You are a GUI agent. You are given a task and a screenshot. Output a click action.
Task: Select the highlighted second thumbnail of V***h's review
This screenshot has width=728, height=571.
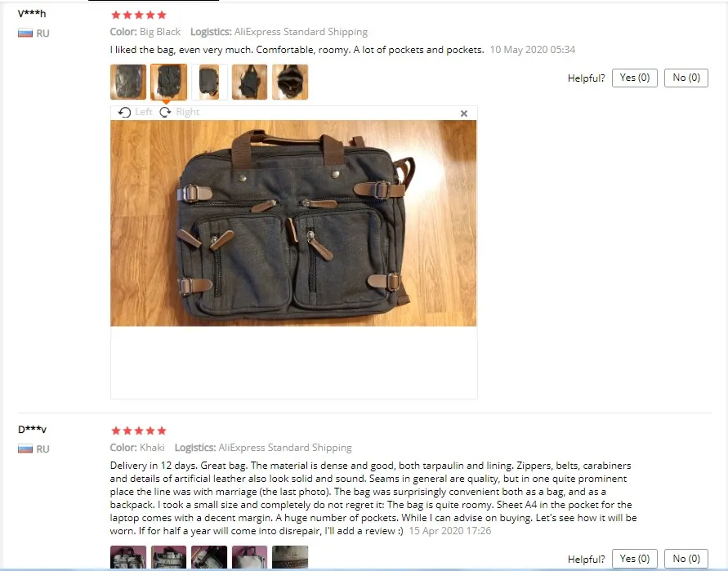click(x=168, y=83)
